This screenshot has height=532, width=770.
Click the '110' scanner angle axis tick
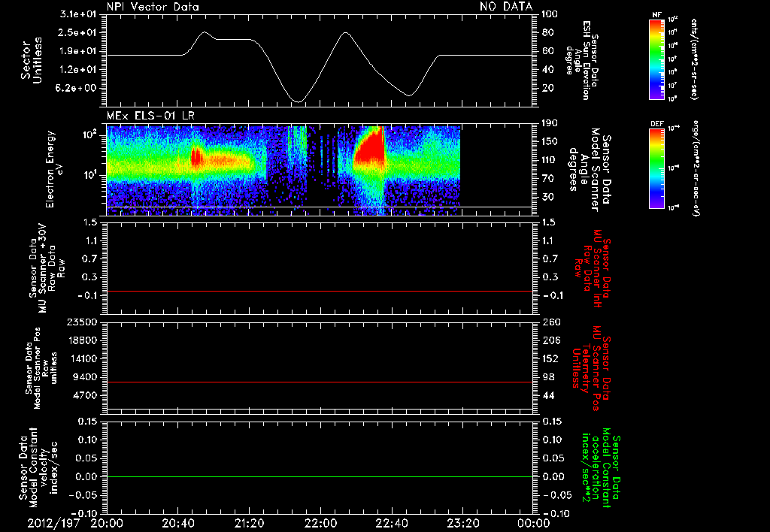coord(550,160)
